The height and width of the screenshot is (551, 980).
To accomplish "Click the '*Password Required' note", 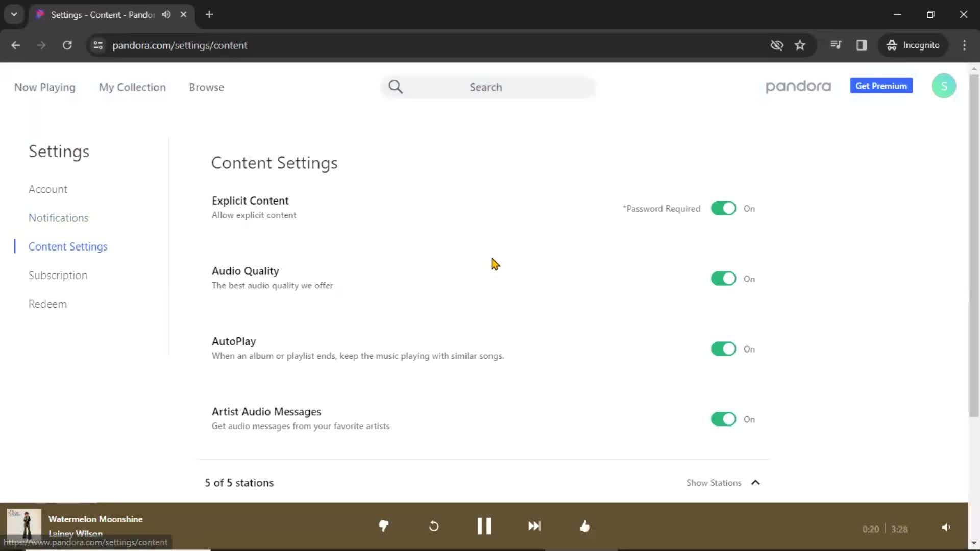I will tap(661, 209).
